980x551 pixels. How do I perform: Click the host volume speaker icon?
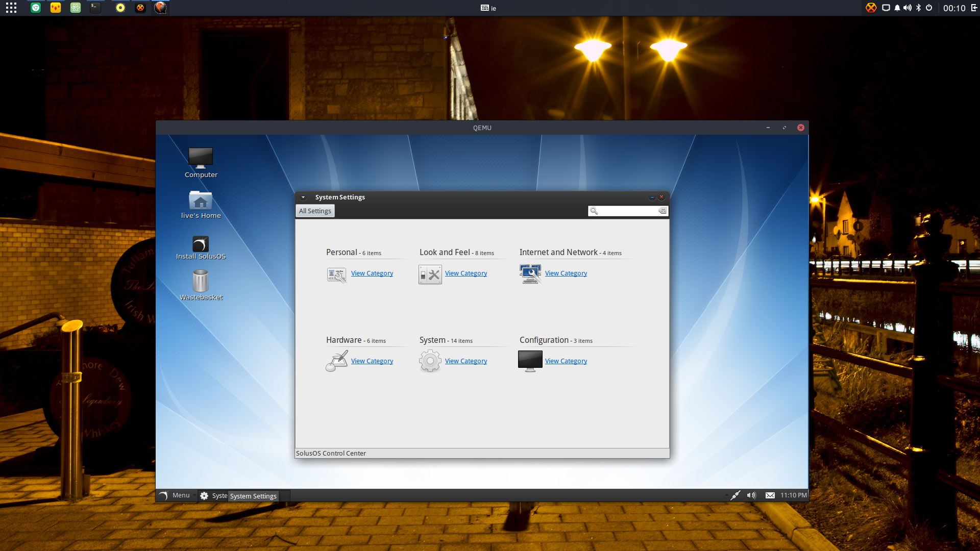pyautogui.click(x=908, y=8)
